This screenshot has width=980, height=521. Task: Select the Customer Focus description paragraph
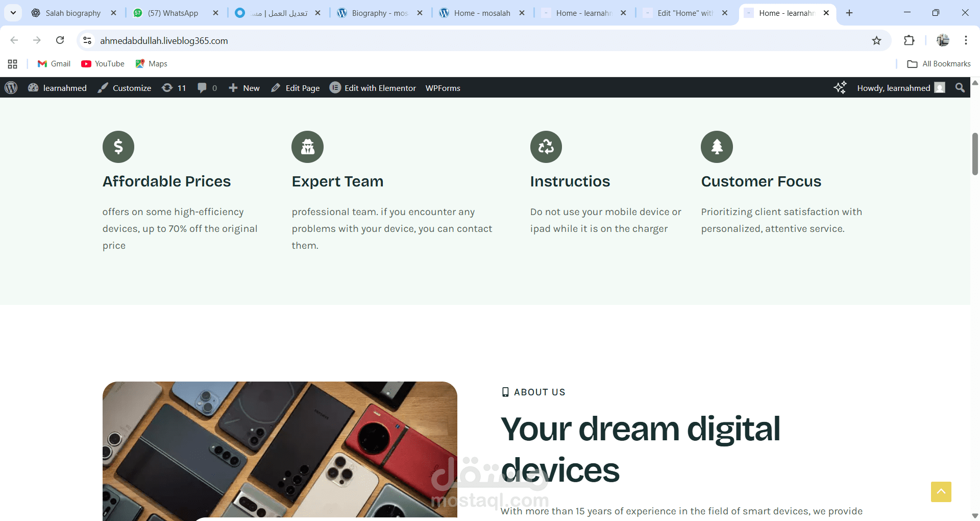(x=781, y=220)
